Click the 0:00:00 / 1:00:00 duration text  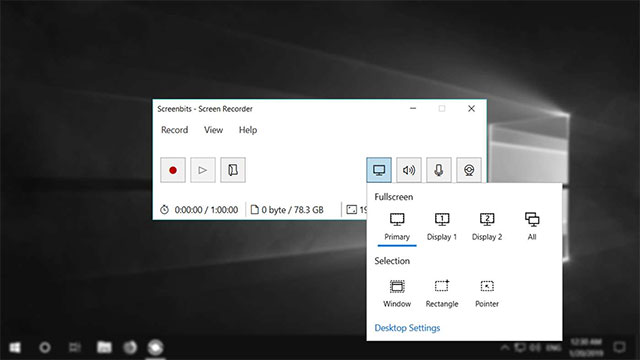pyautogui.click(x=206, y=210)
